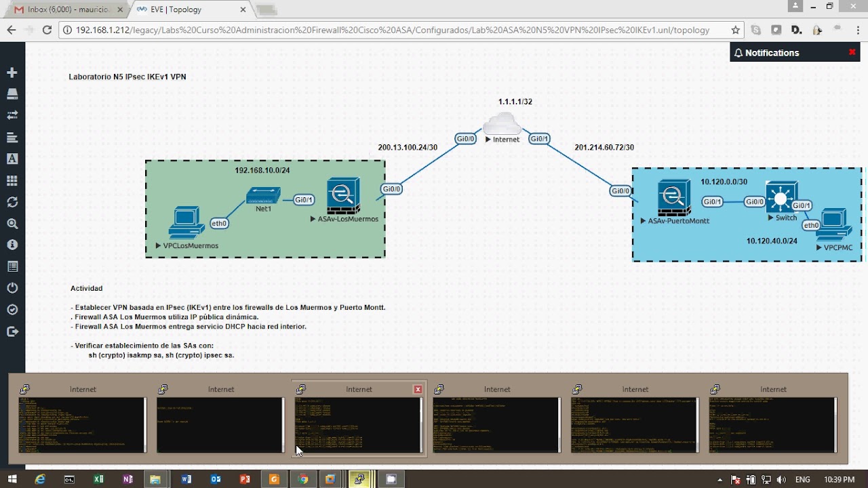Viewport: 868px width, 488px height.
Task: Bookmark this page with star icon
Action: pyautogui.click(x=735, y=30)
